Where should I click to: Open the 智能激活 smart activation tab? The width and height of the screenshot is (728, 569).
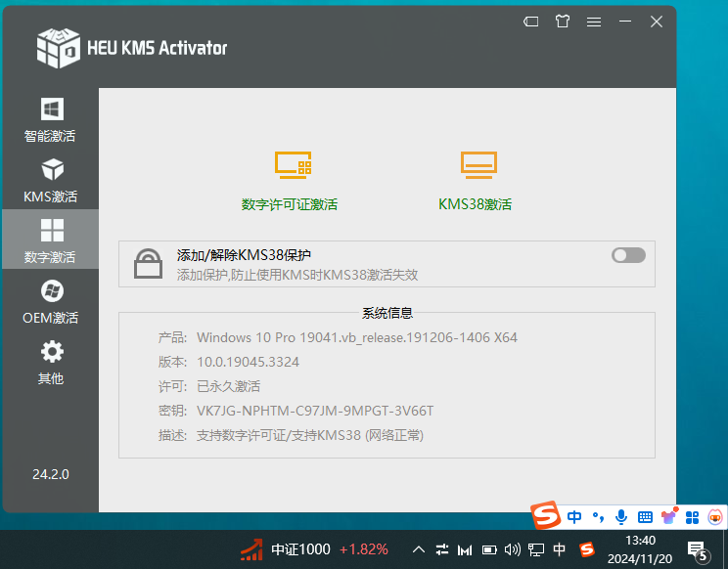coord(50,119)
